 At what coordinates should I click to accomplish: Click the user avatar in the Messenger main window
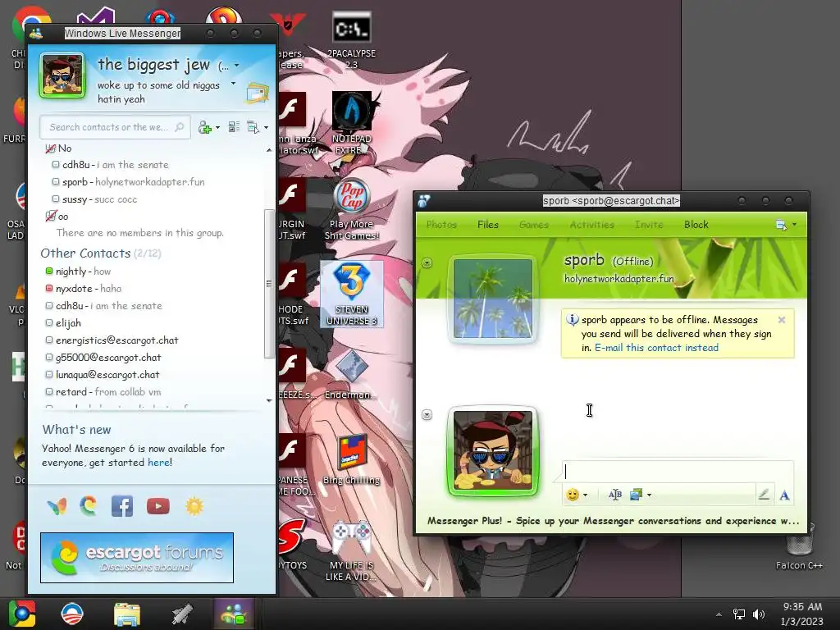(x=62, y=75)
